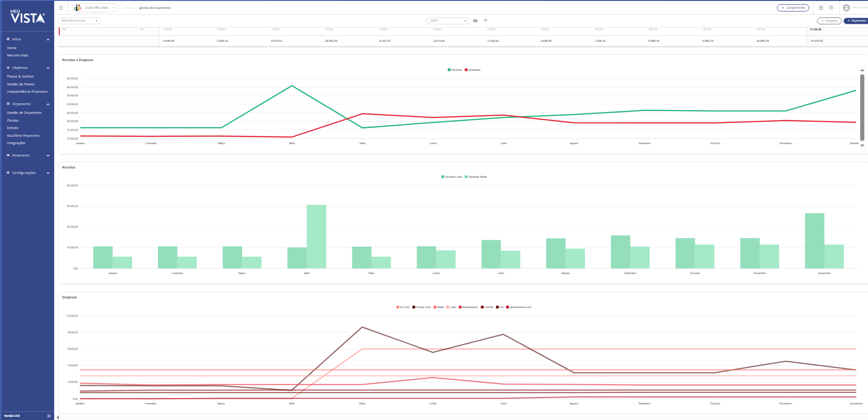Click the Configurações gear icon in sidebar

[8, 173]
